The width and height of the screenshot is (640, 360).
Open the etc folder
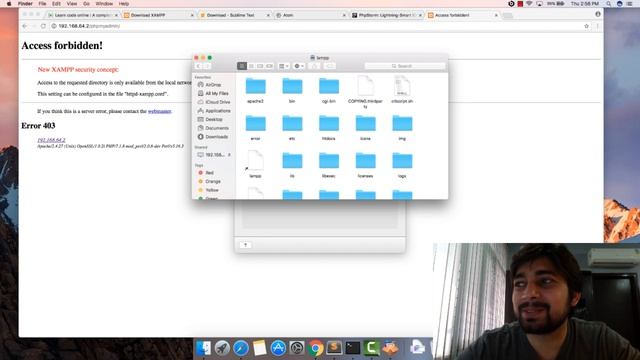292,124
